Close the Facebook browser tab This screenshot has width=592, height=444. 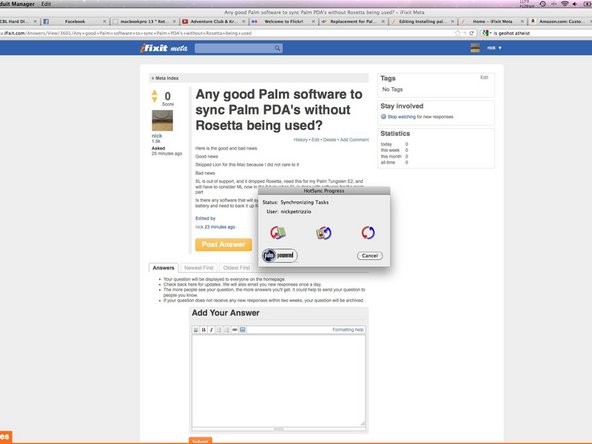(105, 22)
